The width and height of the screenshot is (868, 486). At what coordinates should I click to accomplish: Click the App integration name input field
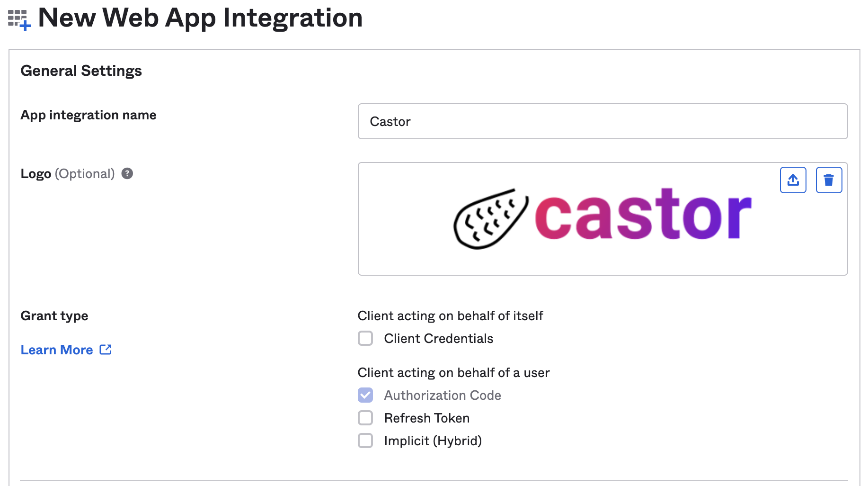[x=602, y=121]
